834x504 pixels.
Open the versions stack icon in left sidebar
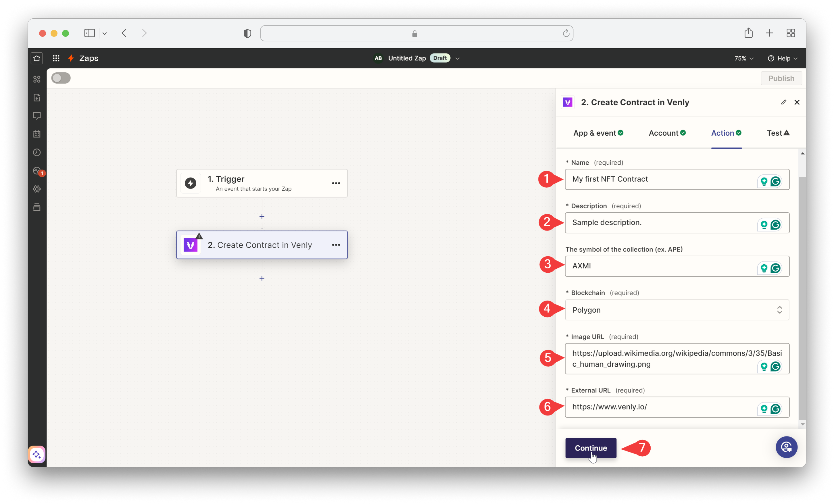(x=37, y=207)
